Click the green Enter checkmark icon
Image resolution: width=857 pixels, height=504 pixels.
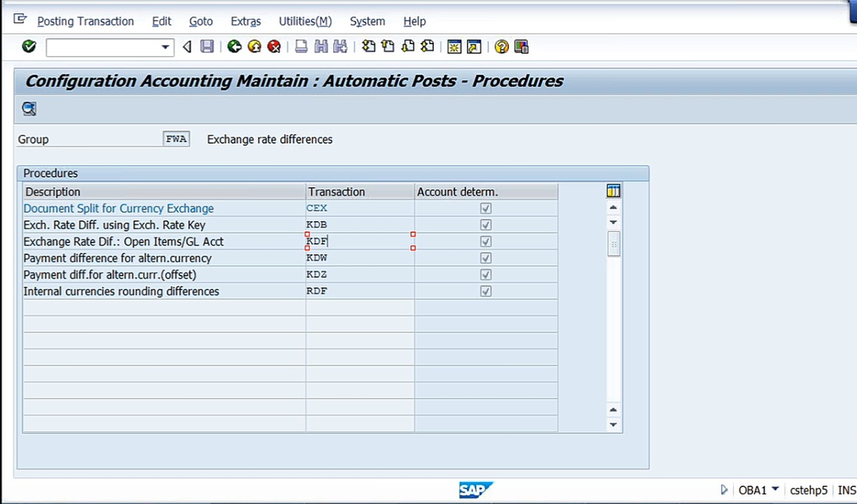coord(29,47)
